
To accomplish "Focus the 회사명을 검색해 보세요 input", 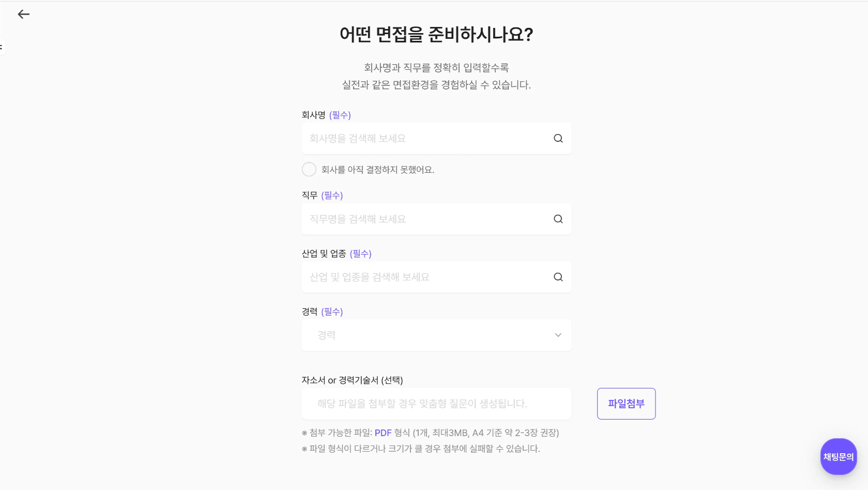I will 436,139.
